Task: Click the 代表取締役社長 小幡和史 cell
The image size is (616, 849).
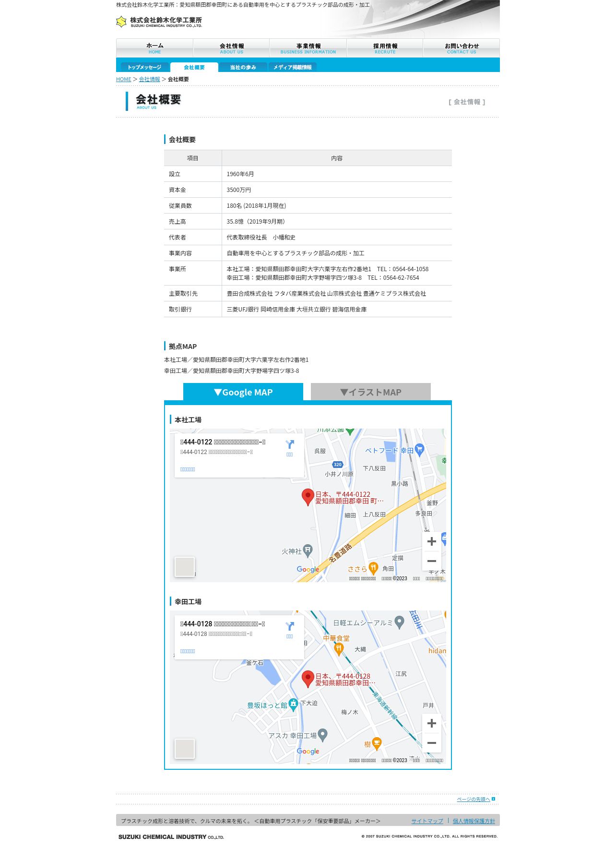Action: (261, 238)
